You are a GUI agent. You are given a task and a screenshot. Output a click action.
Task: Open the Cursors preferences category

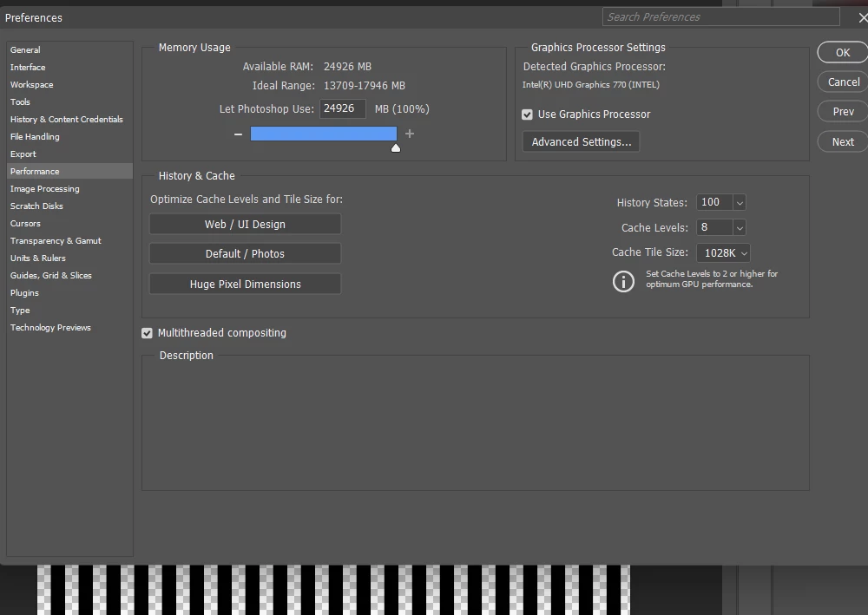pos(25,224)
